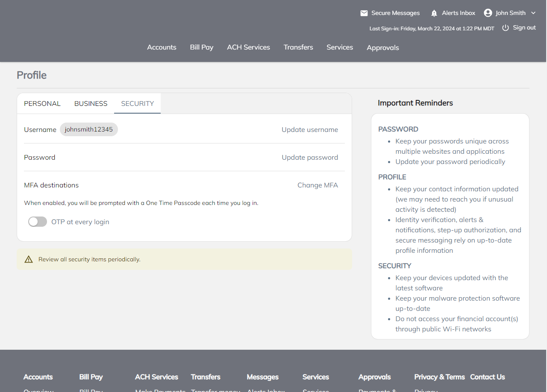Open Secure Messages envelope icon
This screenshot has height=392, width=547.
point(364,13)
